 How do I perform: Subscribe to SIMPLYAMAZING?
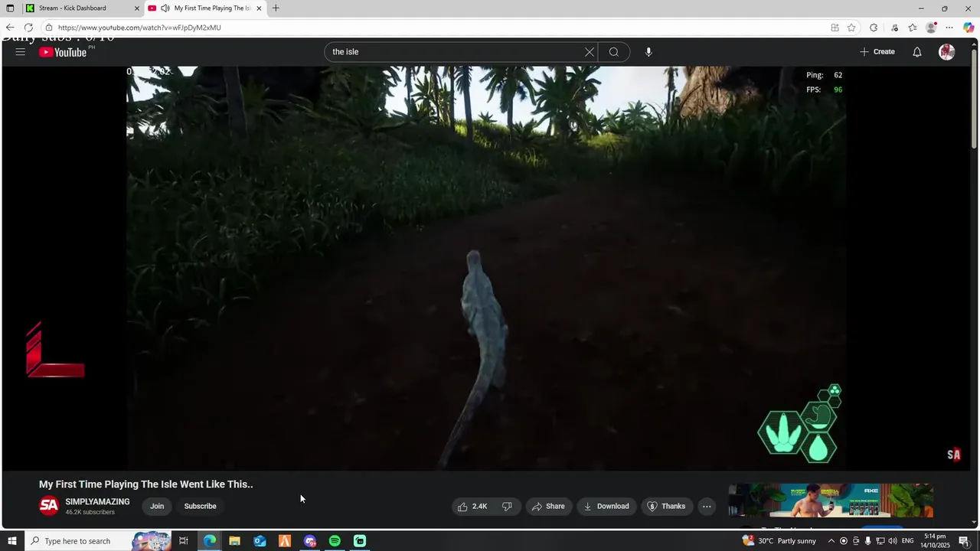tap(201, 506)
